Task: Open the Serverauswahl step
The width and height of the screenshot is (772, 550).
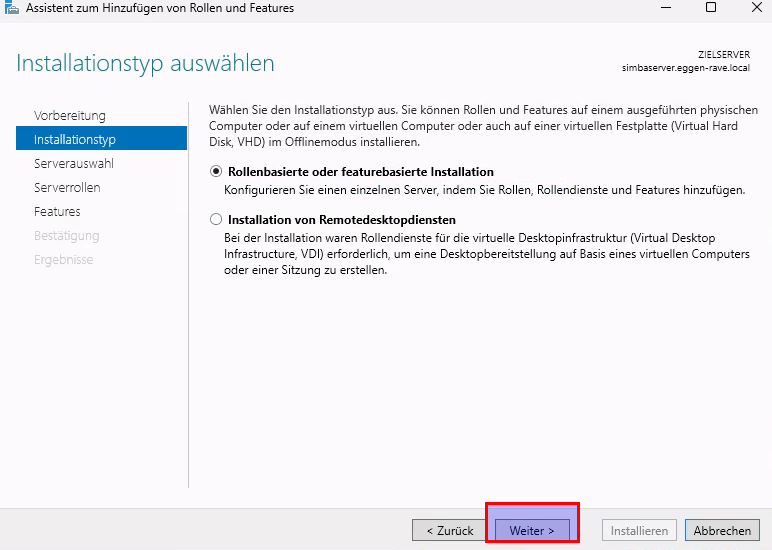Action: pos(73,163)
